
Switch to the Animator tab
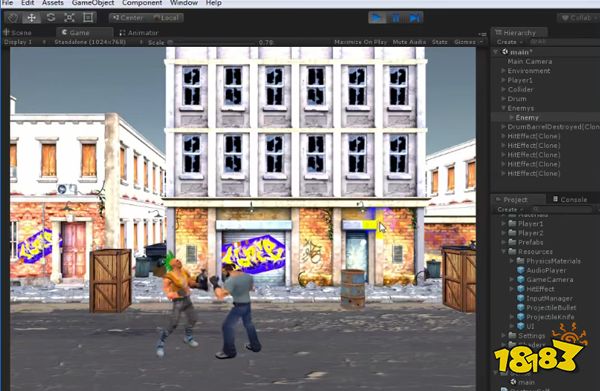click(139, 33)
